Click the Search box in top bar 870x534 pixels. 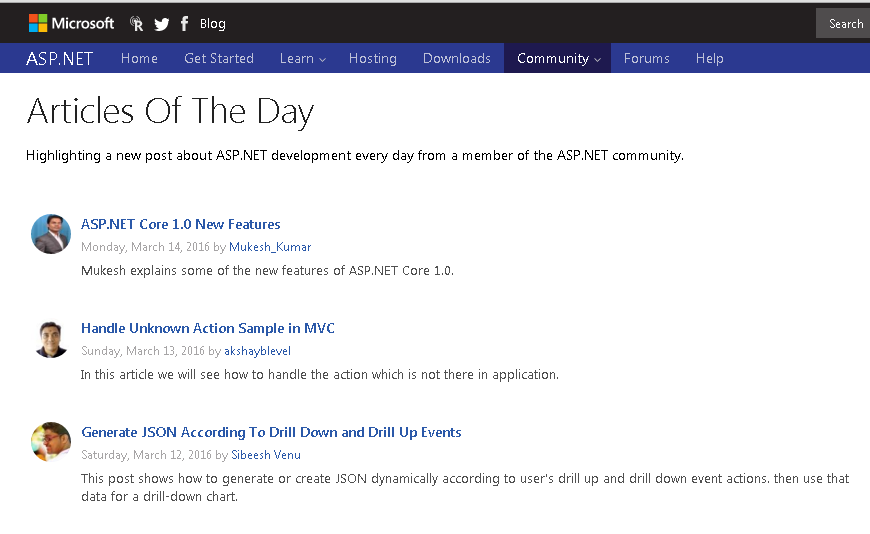click(x=843, y=24)
